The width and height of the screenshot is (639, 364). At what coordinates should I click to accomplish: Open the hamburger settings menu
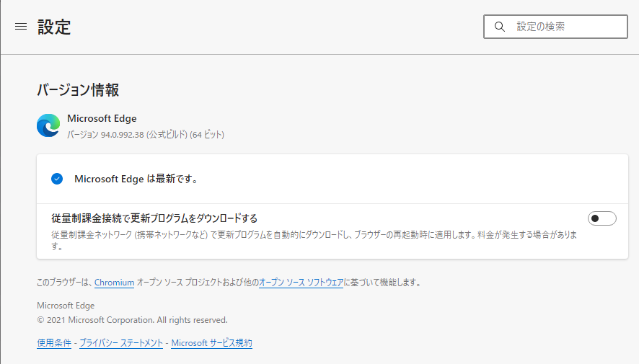pos(21,27)
